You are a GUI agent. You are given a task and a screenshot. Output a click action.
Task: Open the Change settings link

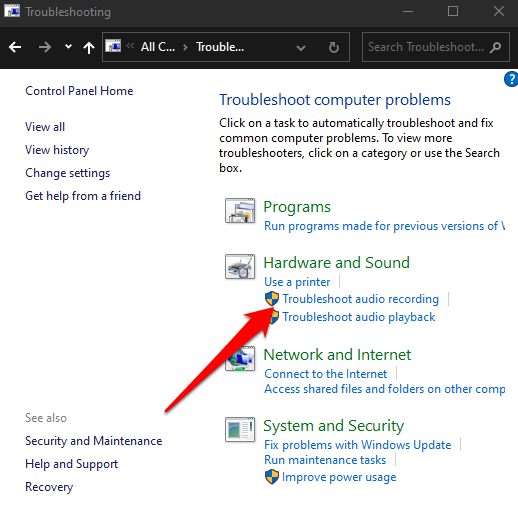point(68,173)
